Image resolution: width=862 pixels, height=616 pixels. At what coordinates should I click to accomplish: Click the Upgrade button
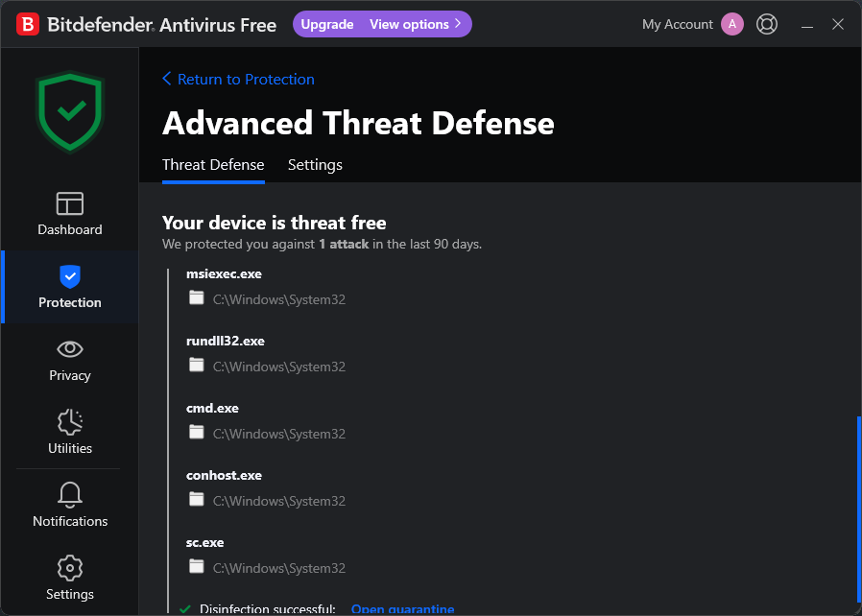pyautogui.click(x=327, y=24)
